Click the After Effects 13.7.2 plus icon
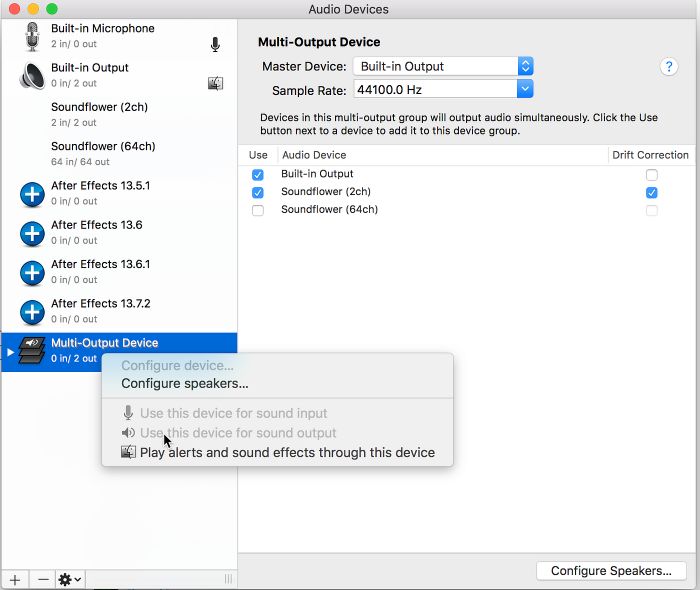 [32, 312]
